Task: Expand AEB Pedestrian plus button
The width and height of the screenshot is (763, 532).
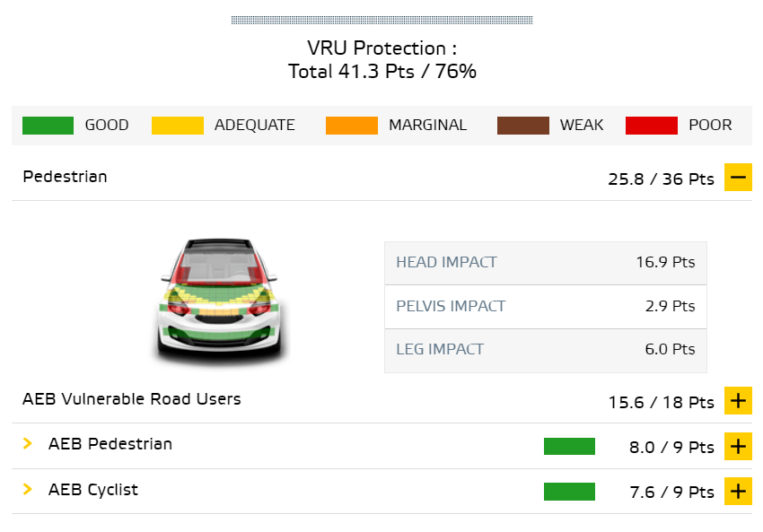Action: (738, 446)
